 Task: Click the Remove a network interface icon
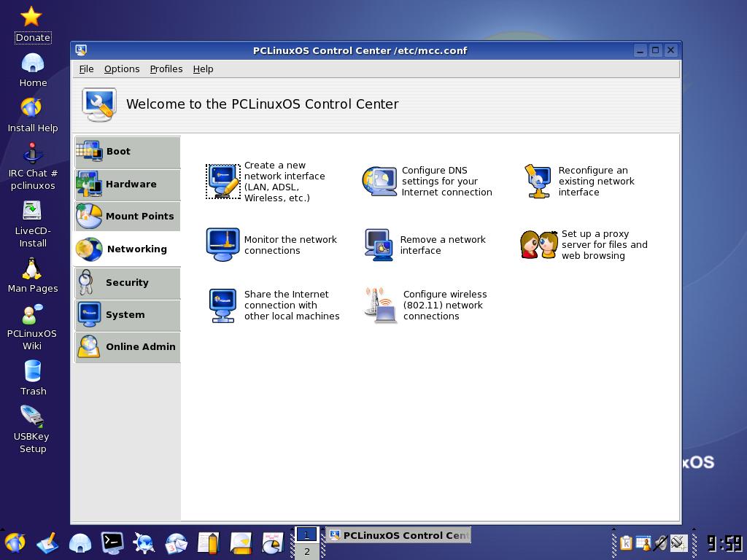379,245
